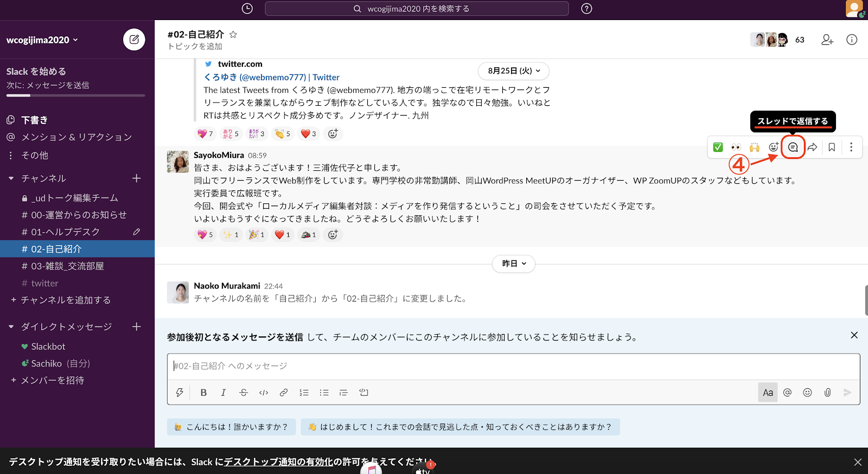Insert a link with chain icon

tap(284, 392)
